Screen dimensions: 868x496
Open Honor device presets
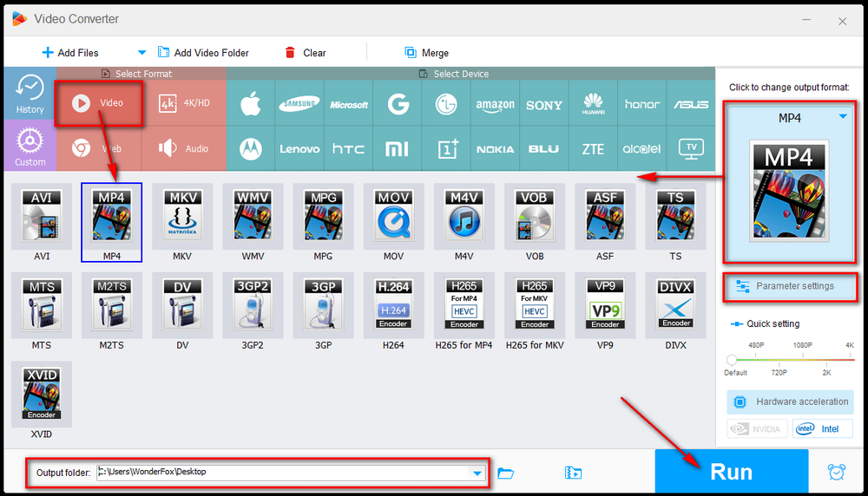click(642, 103)
